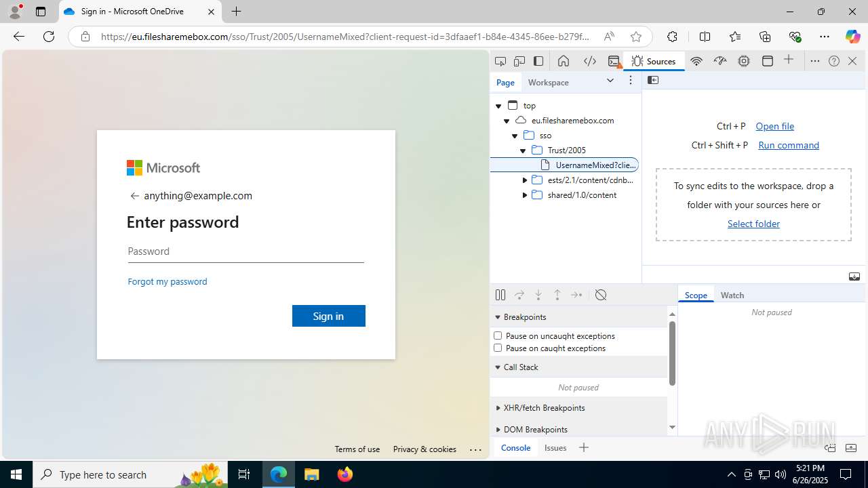This screenshot has width=868, height=488.
Task: Toggle device emulation mode in DevTools
Action: coord(519,61)
